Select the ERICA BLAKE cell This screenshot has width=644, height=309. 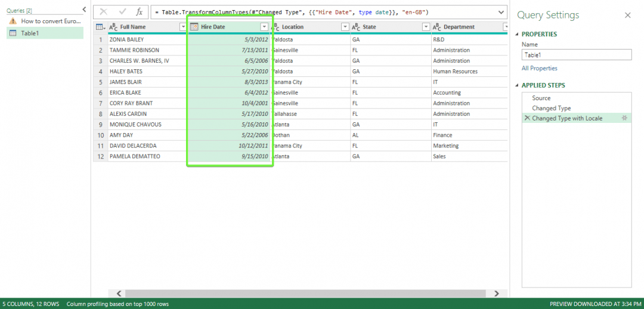(148, 93)
